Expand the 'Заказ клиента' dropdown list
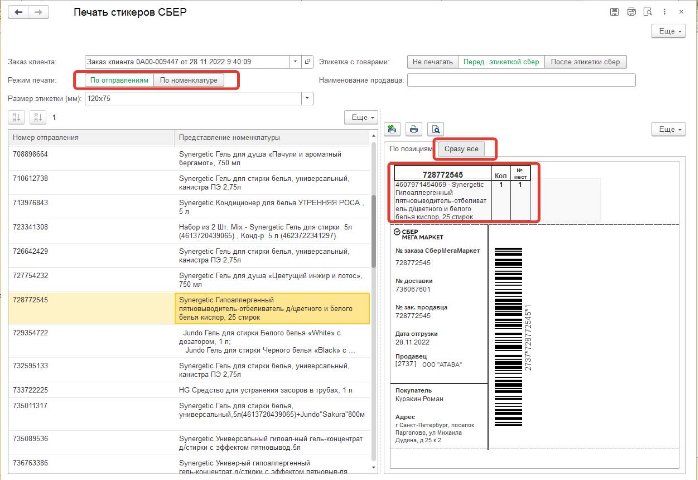 pos(294,61)
